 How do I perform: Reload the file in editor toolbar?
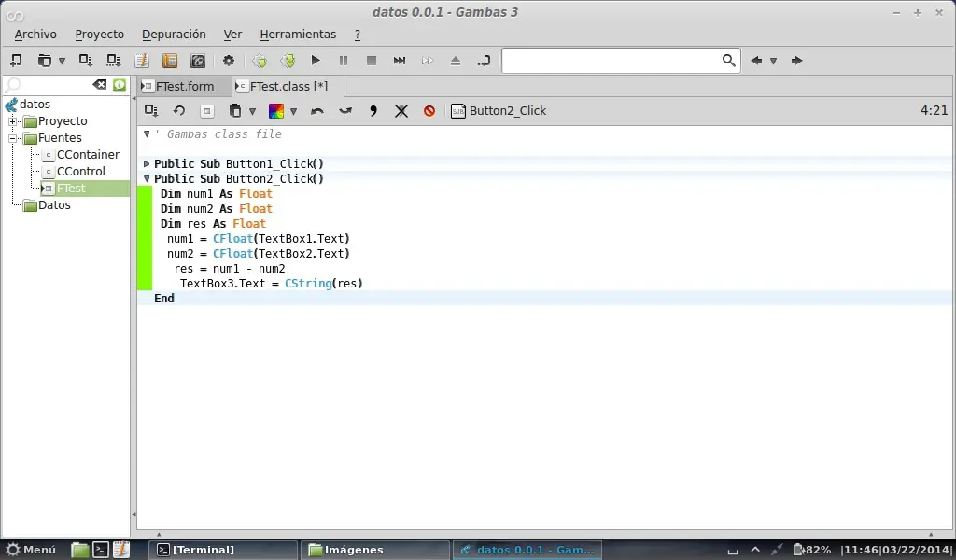[x=178, y=111]
